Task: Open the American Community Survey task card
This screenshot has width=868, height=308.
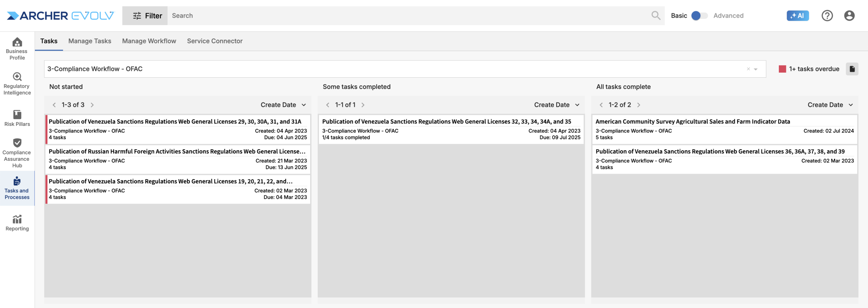Action: pyautogui.click(x=724, y=129)
